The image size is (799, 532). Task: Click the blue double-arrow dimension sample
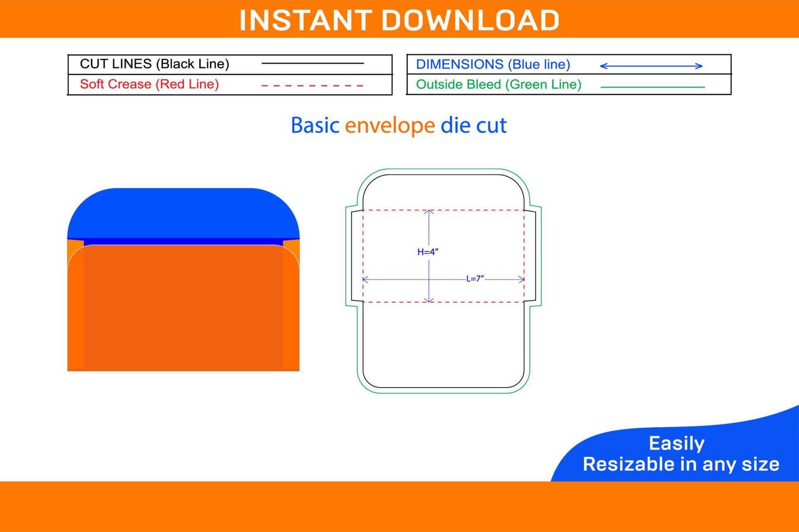point(651,66)
